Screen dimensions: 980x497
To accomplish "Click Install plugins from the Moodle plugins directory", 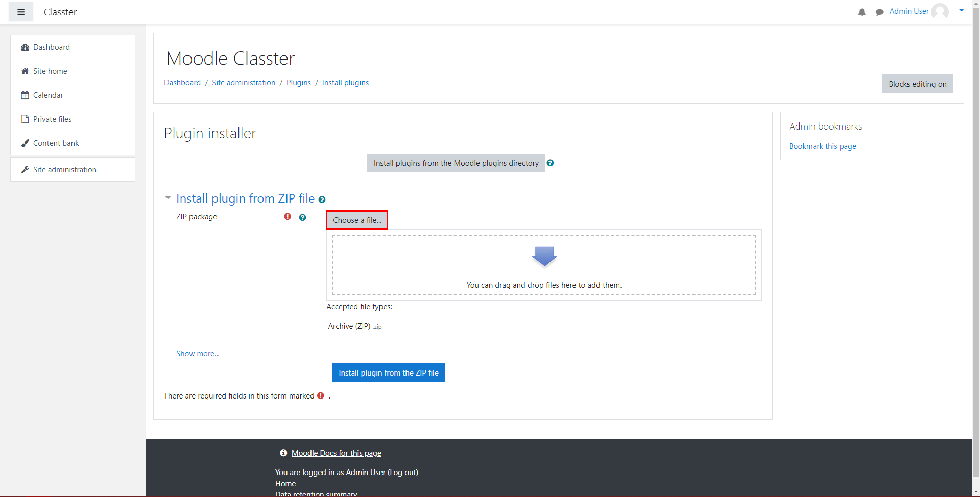I will pyautogui.click(x=456, y=163).
